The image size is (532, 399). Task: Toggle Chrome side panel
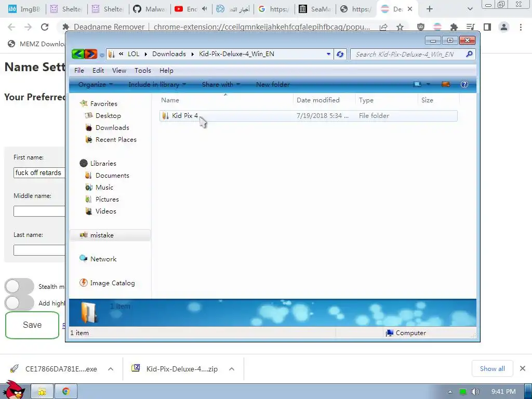487,27
